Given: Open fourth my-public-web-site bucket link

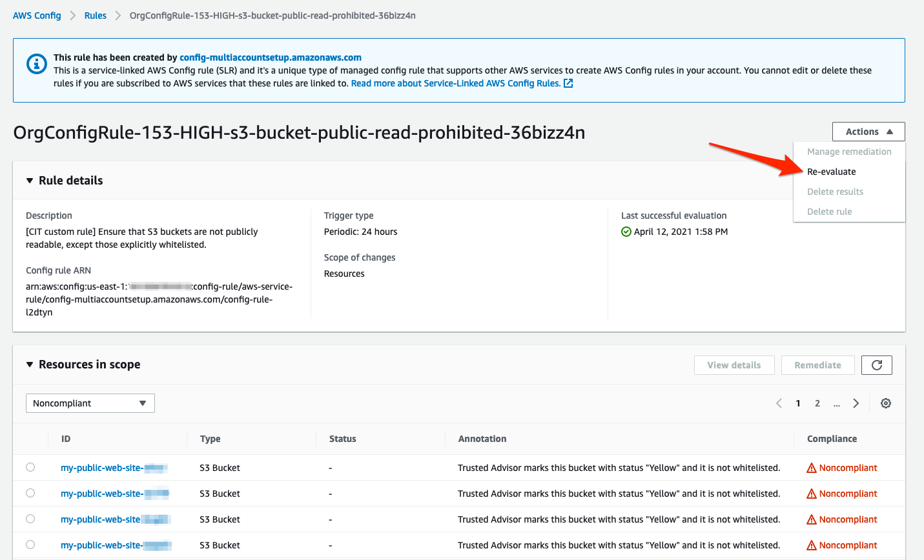Looking at the screenshot, I should (x=116, y=545).
